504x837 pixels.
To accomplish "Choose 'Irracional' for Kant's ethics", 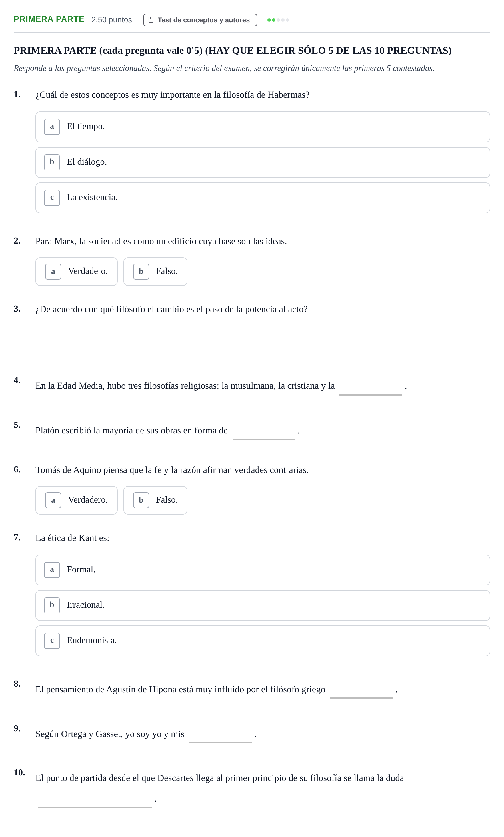I will tap(263, 605).
